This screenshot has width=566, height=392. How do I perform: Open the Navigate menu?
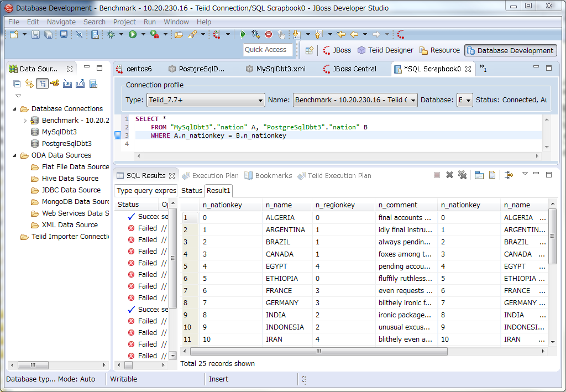click(61, 22)
